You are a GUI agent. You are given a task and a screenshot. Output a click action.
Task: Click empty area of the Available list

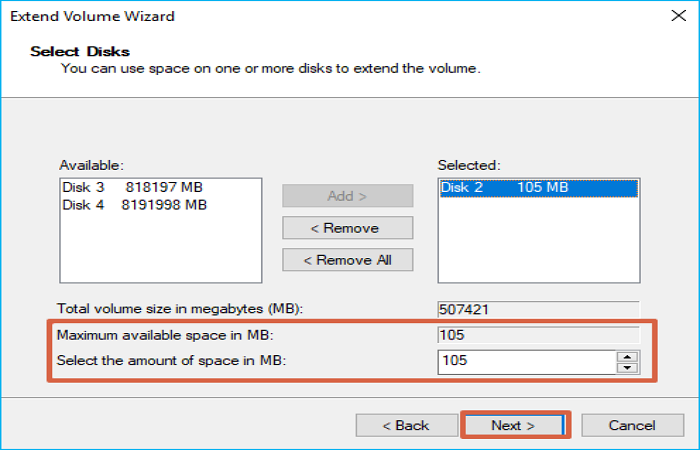(160, 250)
